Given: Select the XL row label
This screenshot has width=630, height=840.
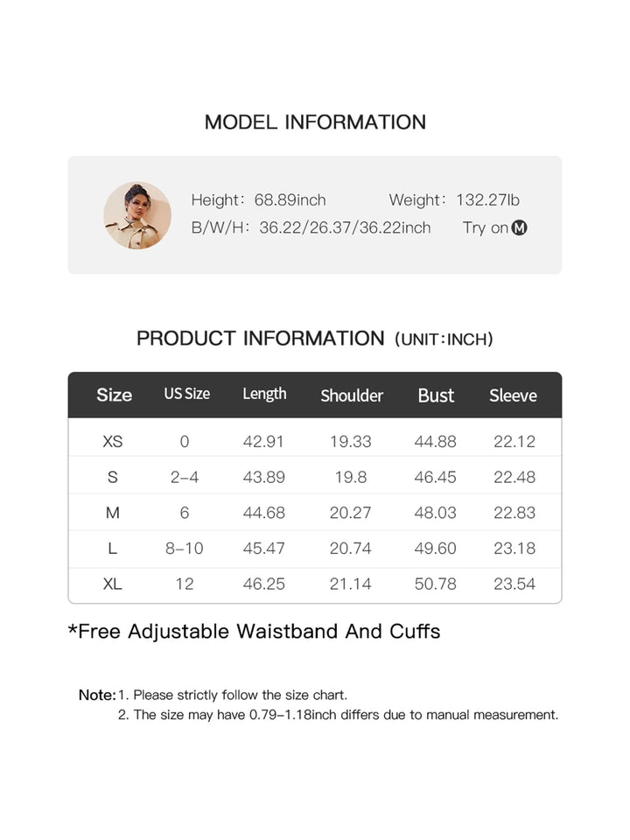Looking at the screenshot, I should pyautogui.click(x=113, y=584).
